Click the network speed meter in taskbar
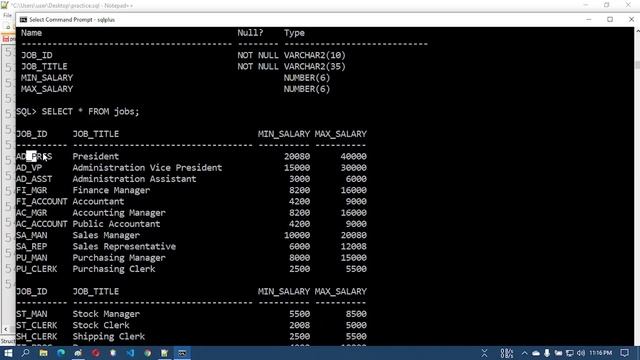The image size is (640, 360). [507, 353]
